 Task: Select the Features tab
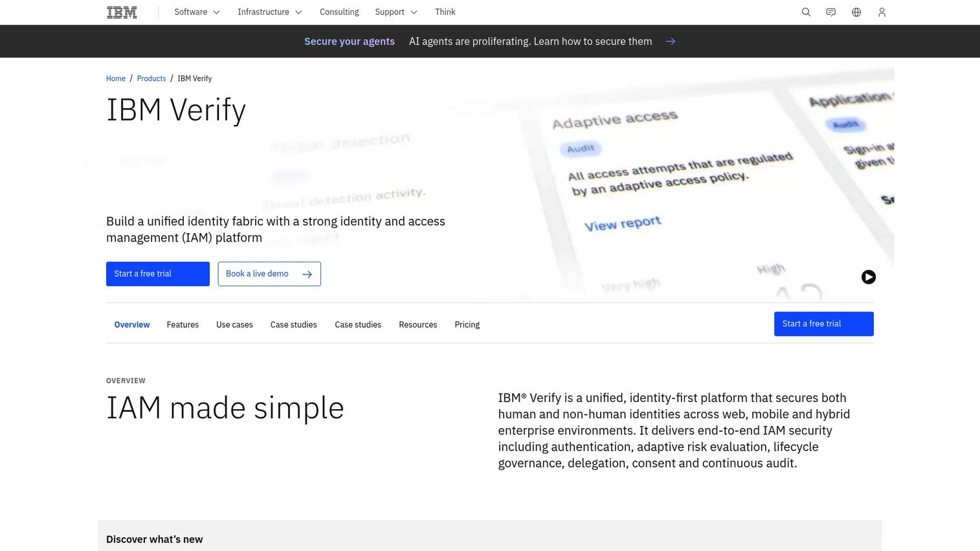[183, 324]
